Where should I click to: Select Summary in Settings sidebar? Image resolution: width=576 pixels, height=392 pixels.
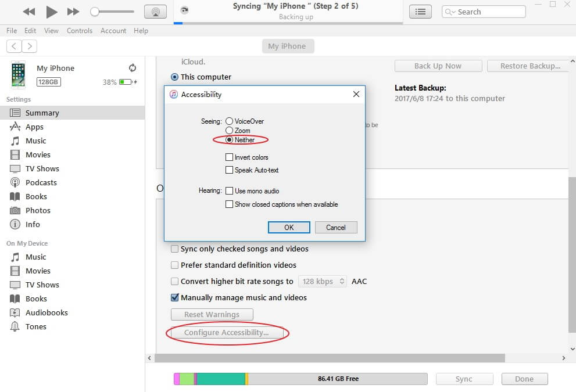(x=73, y=113)
